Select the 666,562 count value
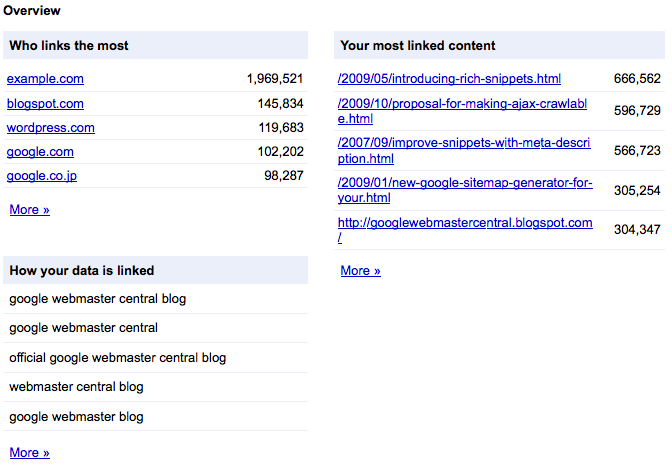Screen dimensions: 672x467 click(x=637, y=78)
